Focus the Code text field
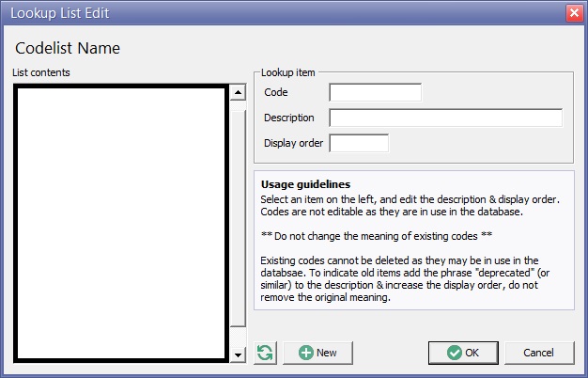This screenshot has width=588, height=378. (x=375, y=92)
